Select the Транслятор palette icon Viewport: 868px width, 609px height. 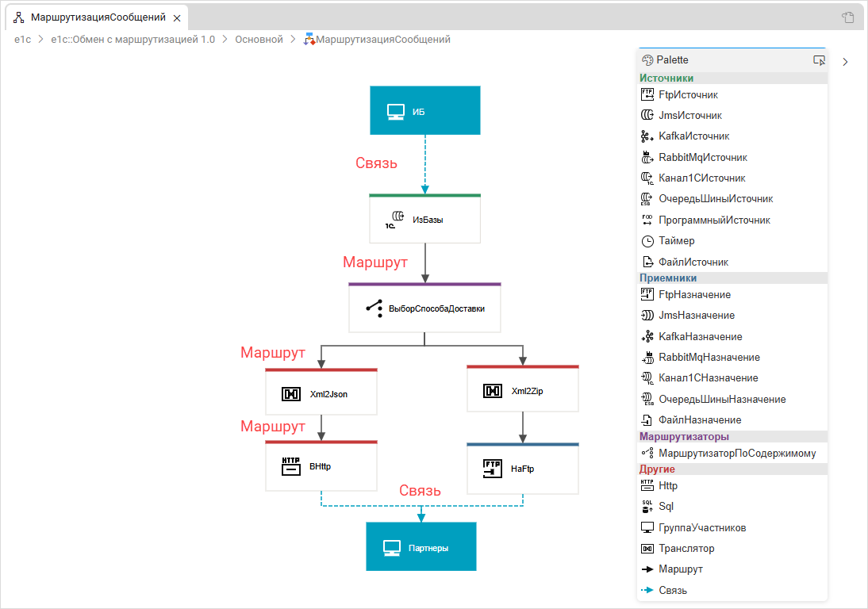click(x=647, y=549)
